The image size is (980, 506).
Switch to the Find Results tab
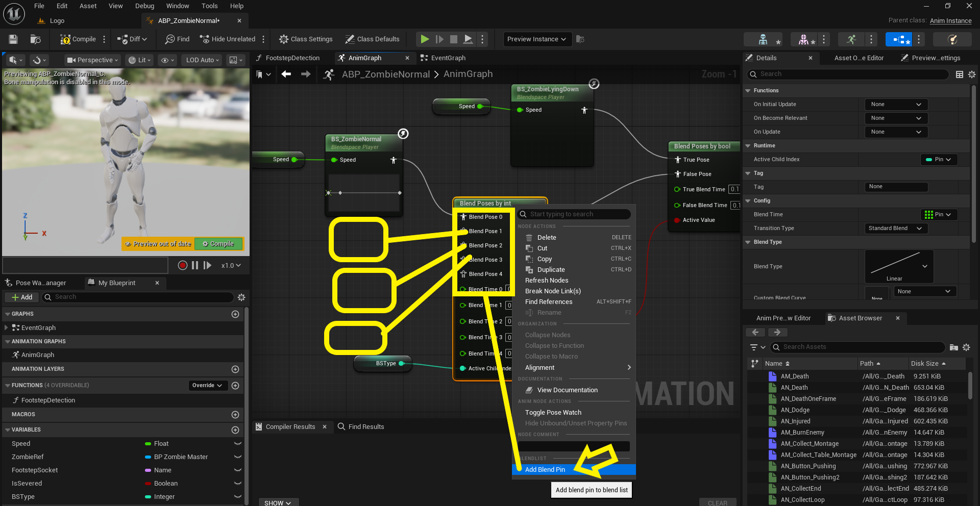tap(361, 427)
